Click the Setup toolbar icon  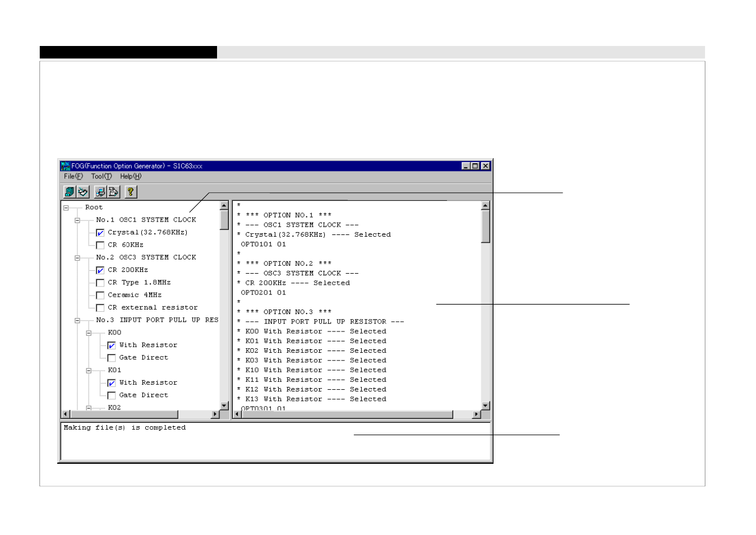(x=83, y=192)
